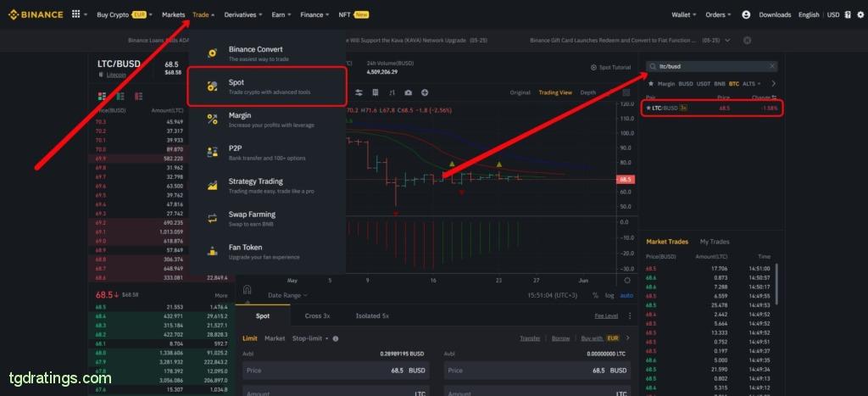The width and height of the screenshot is (868, 396).
Task: Filter pairs by Margin
Action: (666, 84)
